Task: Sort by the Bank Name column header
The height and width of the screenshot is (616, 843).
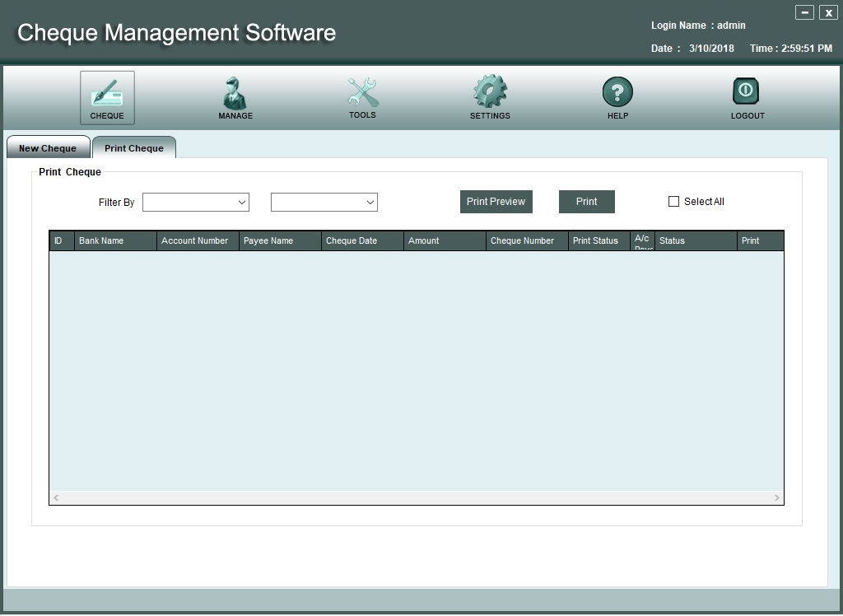Action: pos(115,240)
